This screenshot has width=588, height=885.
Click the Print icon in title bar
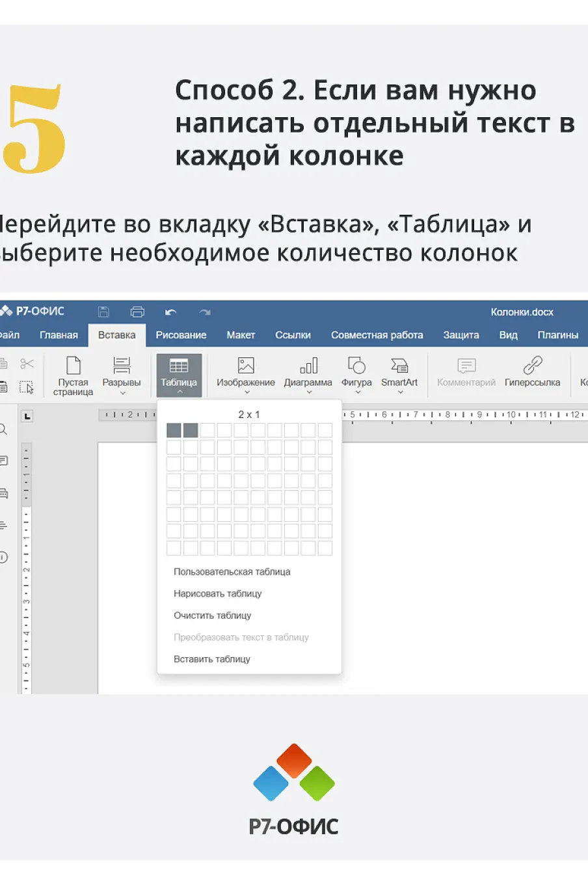coord(137,312)
